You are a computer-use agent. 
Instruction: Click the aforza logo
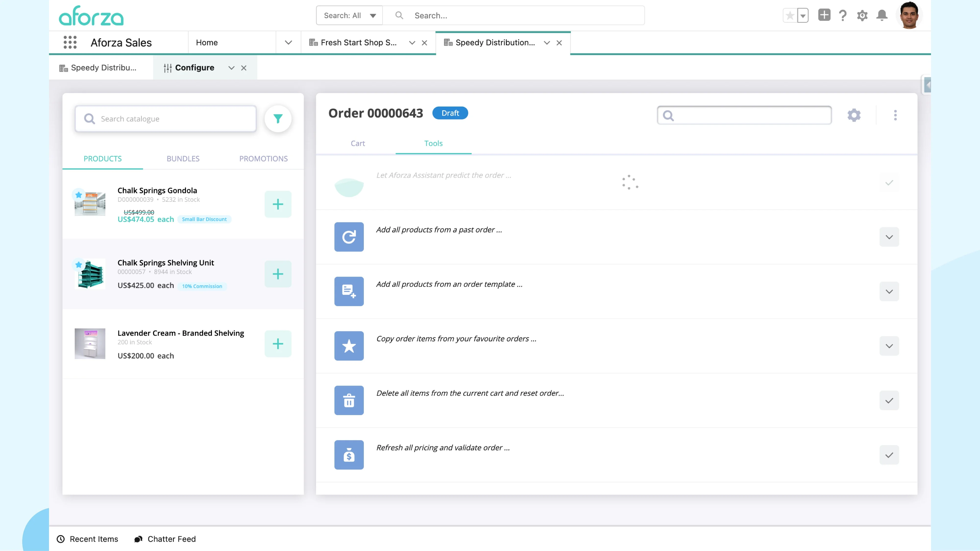coord(91,16)
